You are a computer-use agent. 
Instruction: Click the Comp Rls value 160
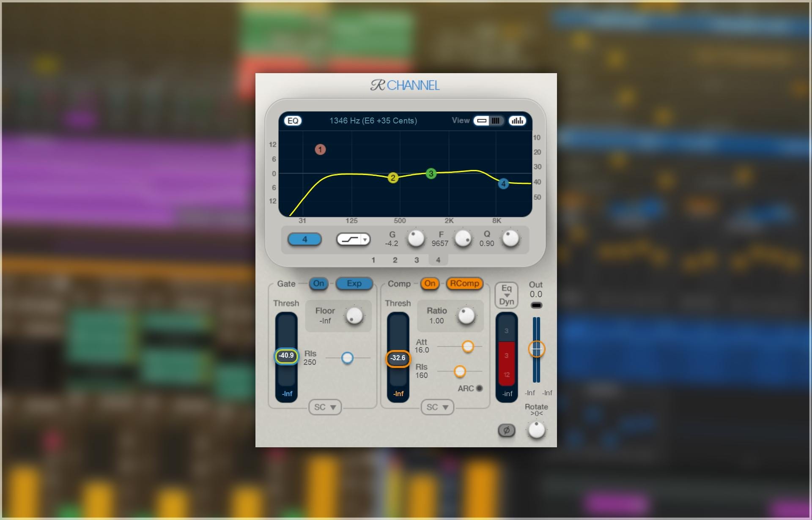[422, 375]
